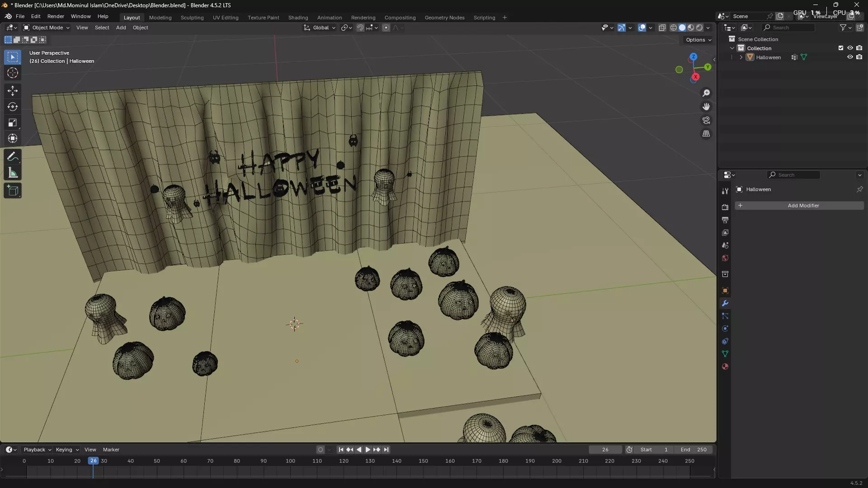Click the Start frame field
The height and width of the screenshot is (488, 868).
click(654, 450)
